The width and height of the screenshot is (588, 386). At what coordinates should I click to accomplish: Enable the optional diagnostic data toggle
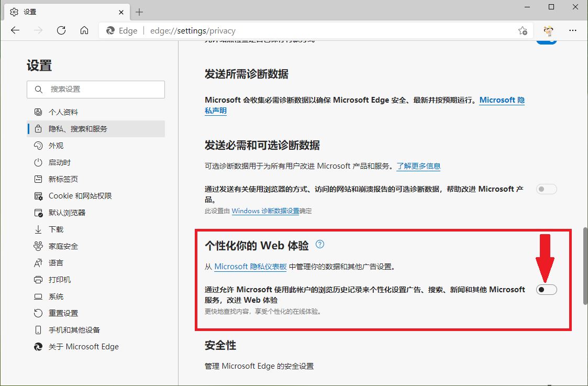click(x=546, y=189)
